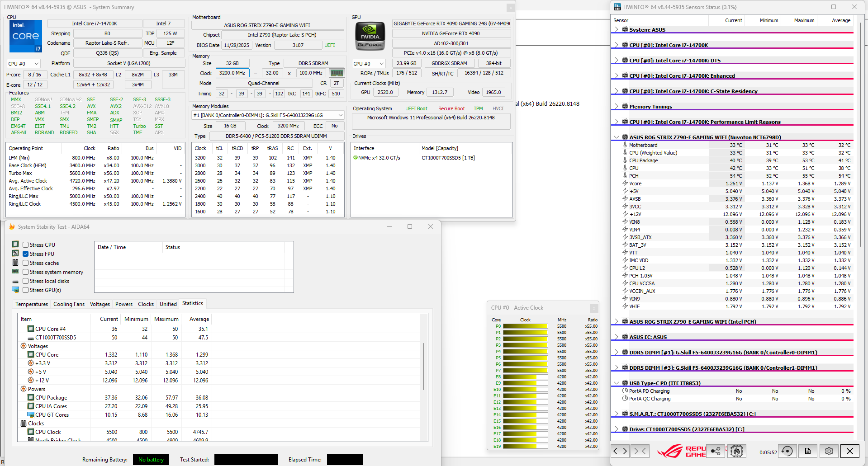
Task: Enable the Stress CPU checkbox
Action: coord(26,245)
